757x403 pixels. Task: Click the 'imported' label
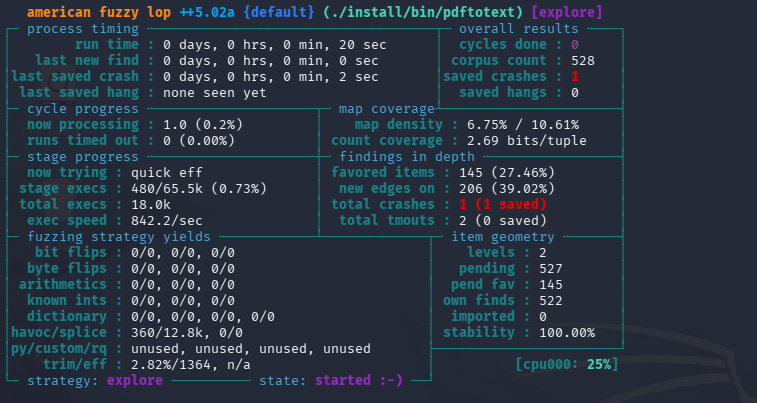tap(483, 316)
